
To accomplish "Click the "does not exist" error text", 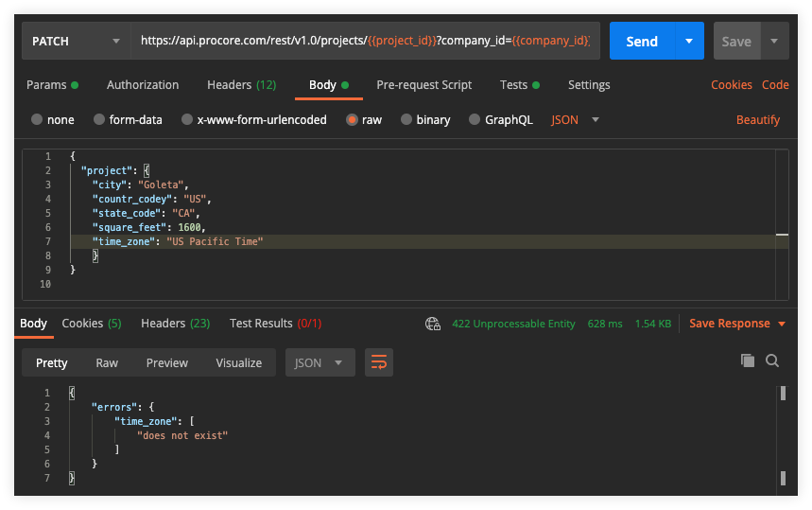I will [182, 436].
